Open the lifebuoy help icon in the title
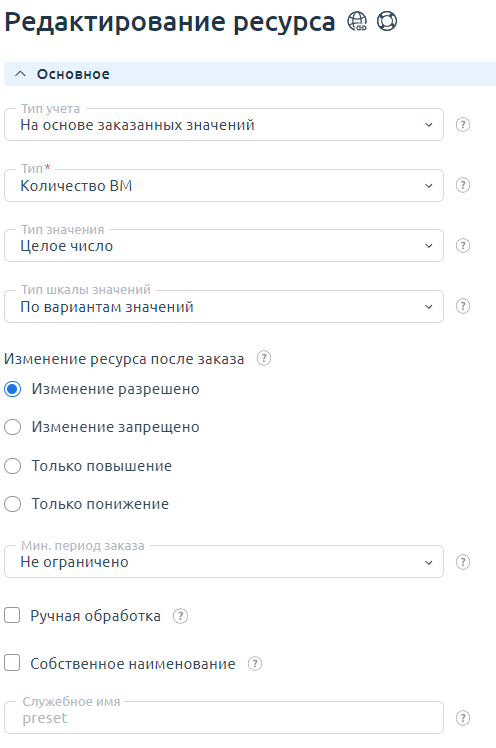496x748 pixels. tap(386, 21)
